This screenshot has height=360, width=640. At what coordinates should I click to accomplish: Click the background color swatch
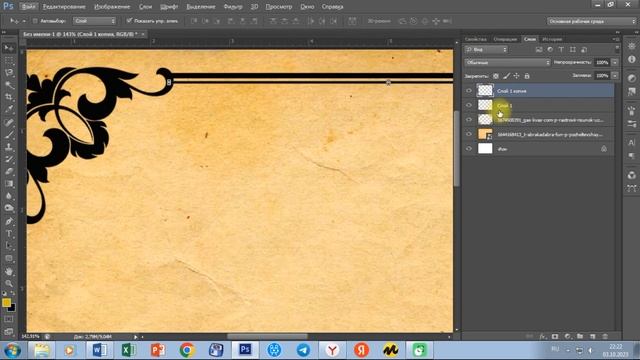pyautogui.click(x=13, y=308)
